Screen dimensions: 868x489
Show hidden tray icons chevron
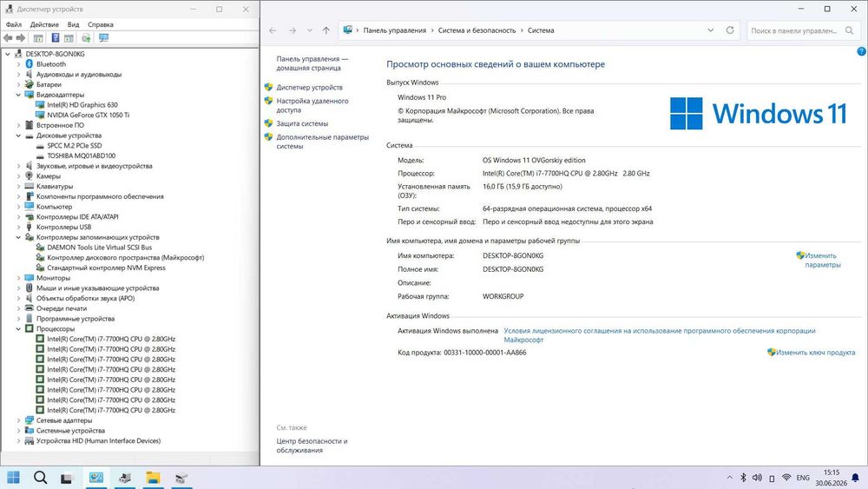(730, 478)
